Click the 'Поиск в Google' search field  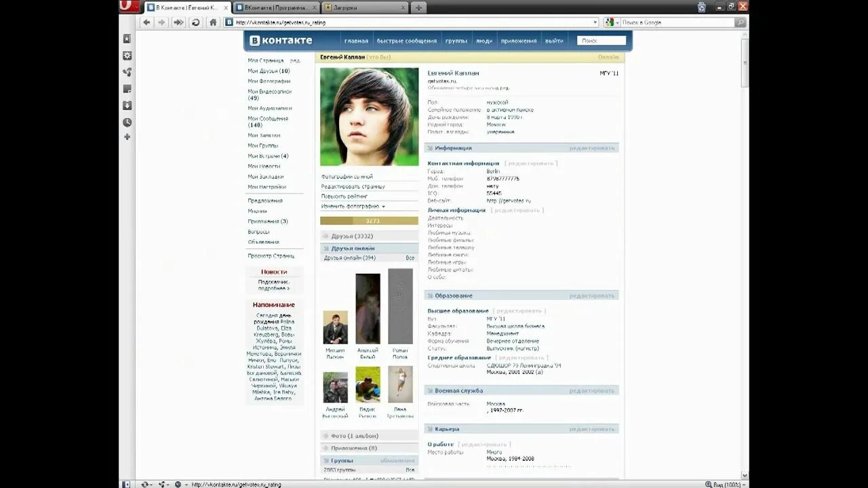pos(678,22)
